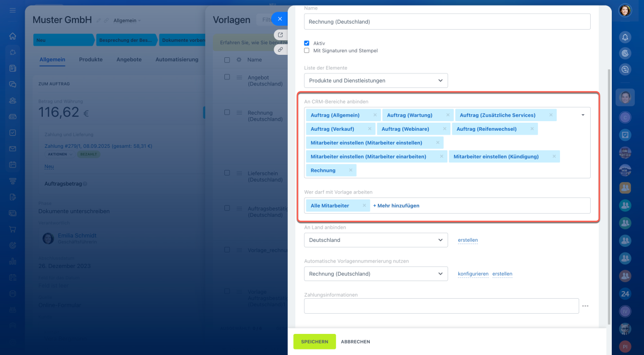Close the slider with blue X button

tap(280, 19)
